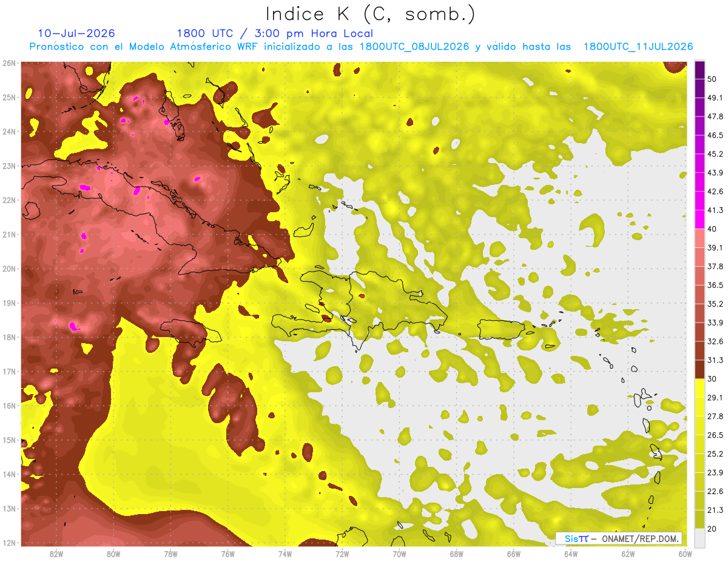The height and width of the screenshot is (562, 728).
Task: Click the colorbar label '30'
Action: (712, 379)
